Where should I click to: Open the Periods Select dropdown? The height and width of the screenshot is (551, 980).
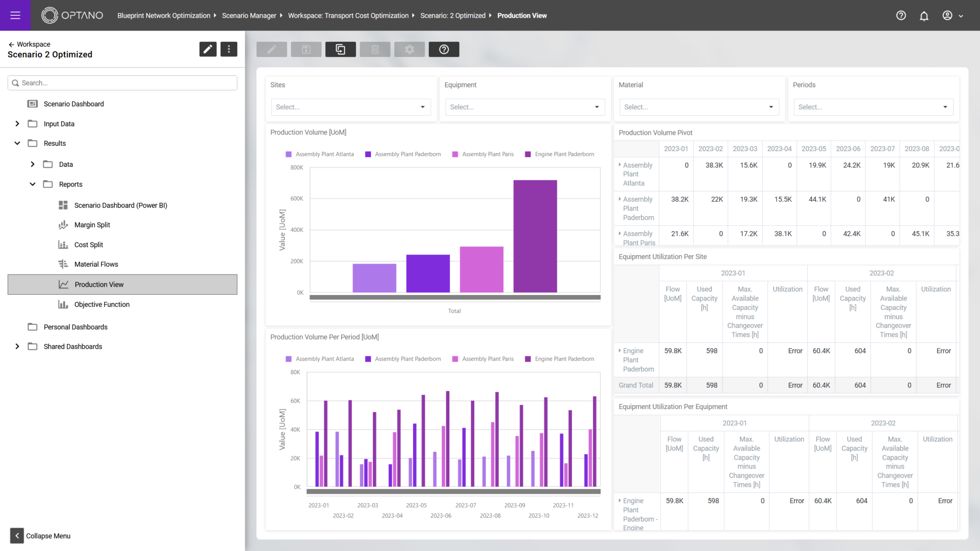872,107
